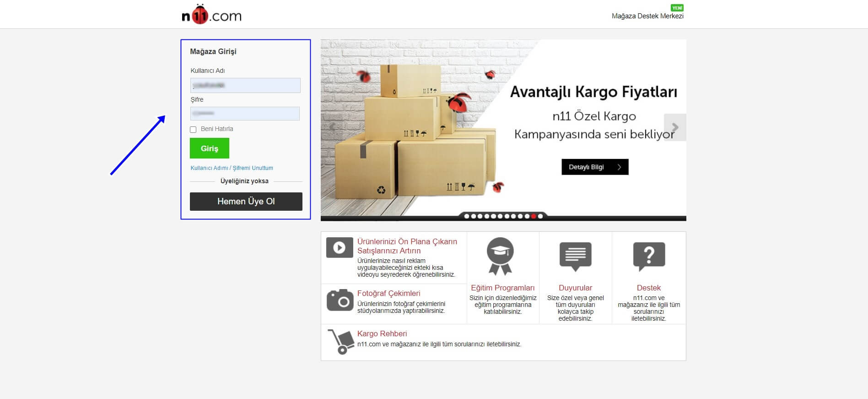868x399 pixels.
Task: Open the Destek link
Action: 649,288
